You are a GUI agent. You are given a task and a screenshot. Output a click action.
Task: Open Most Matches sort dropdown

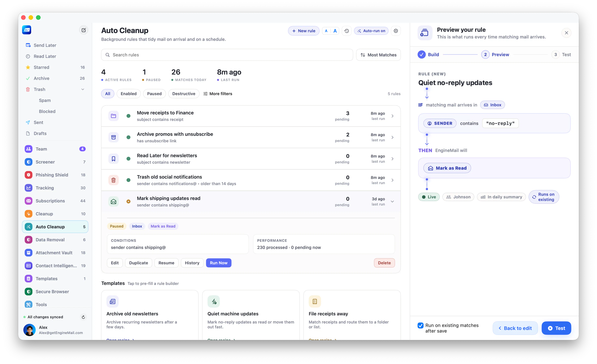tap(378, 55)
